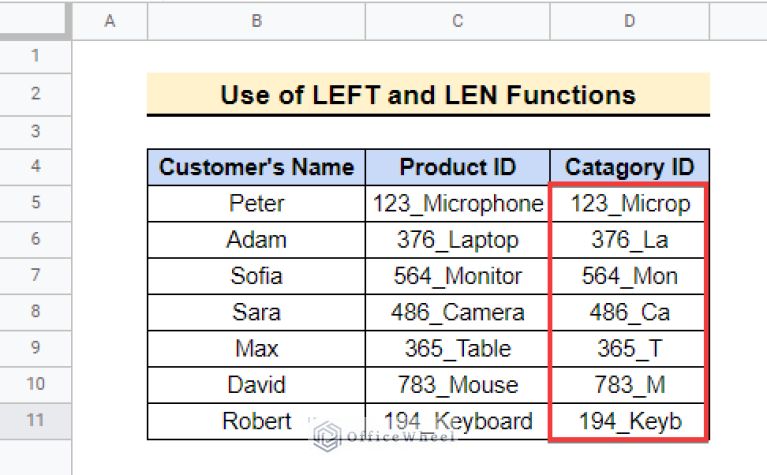
Task: Select column D header
Action: [630, 21]
